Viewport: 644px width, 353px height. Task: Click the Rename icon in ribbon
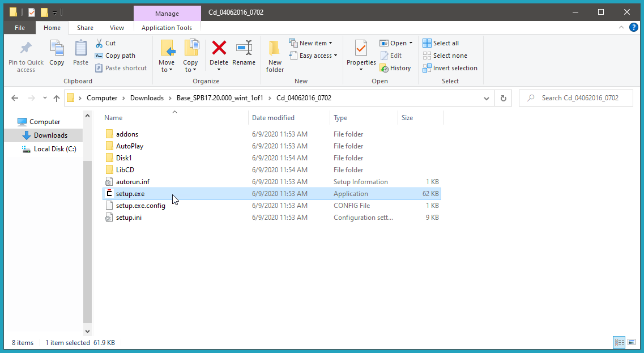244,49
